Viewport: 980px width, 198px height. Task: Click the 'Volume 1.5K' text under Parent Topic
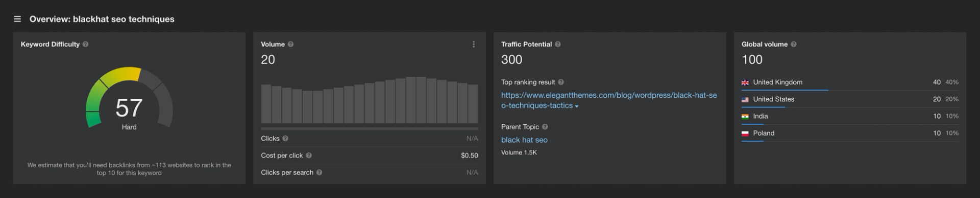tap(519, 152)
